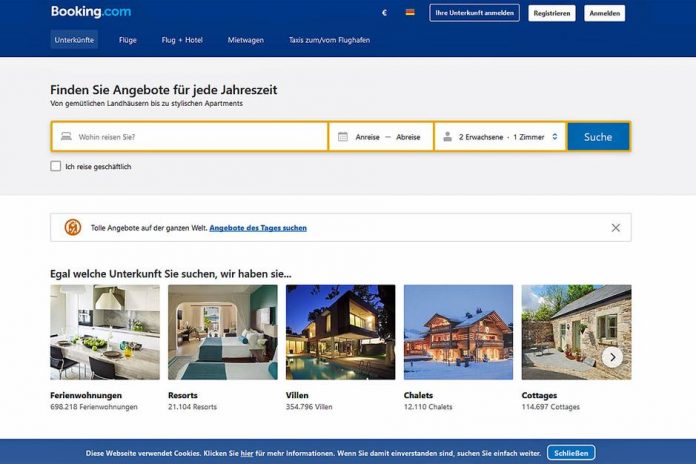
Task: Open the Anreise check-in date picker
Action: pyautogui.click(x=368, y=137)
